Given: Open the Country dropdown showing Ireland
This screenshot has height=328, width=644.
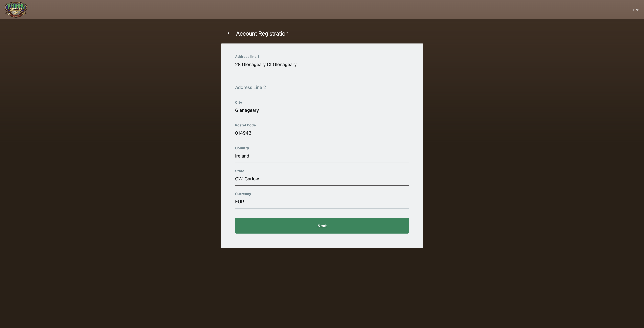Looking at the screenshot, I should (322, 156).
